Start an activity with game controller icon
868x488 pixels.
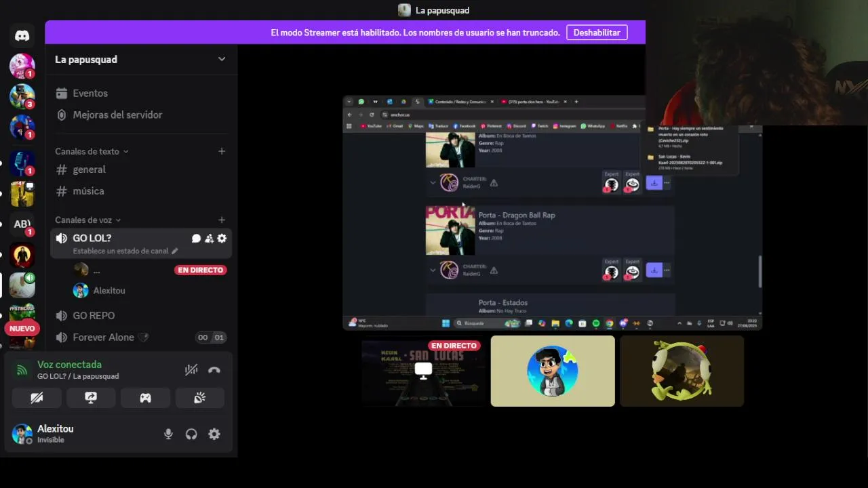145,398
